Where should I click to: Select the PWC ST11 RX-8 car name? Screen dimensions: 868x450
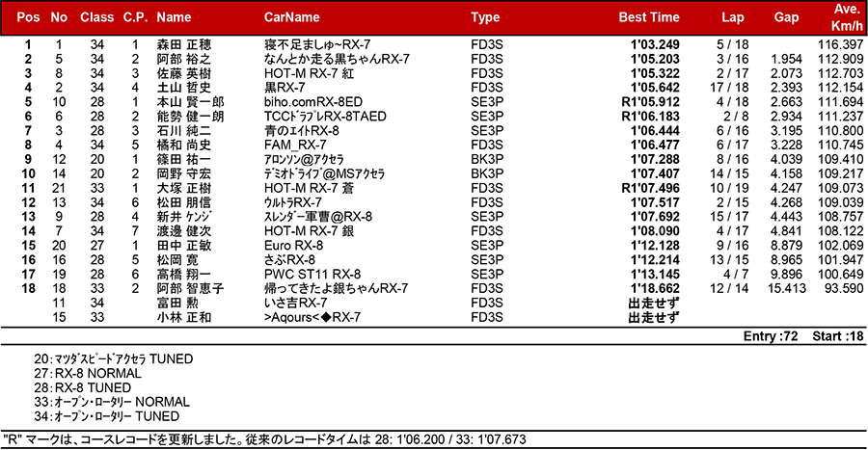click(x=312, y=275)
